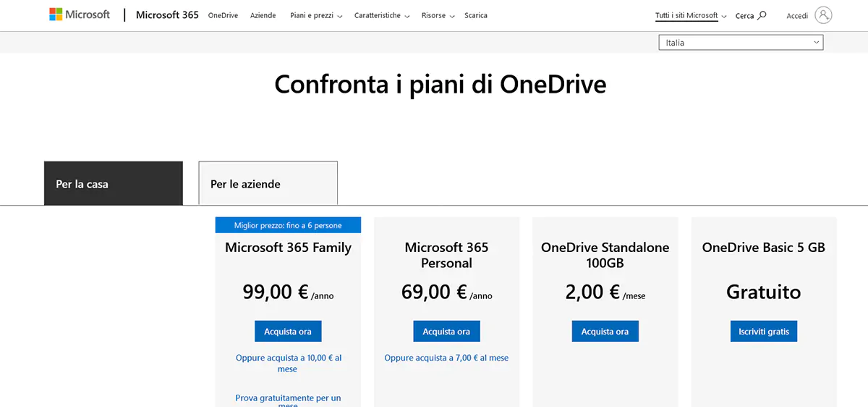
Task: Expand the Risorse menu
Action: click(x=438, y=16)
